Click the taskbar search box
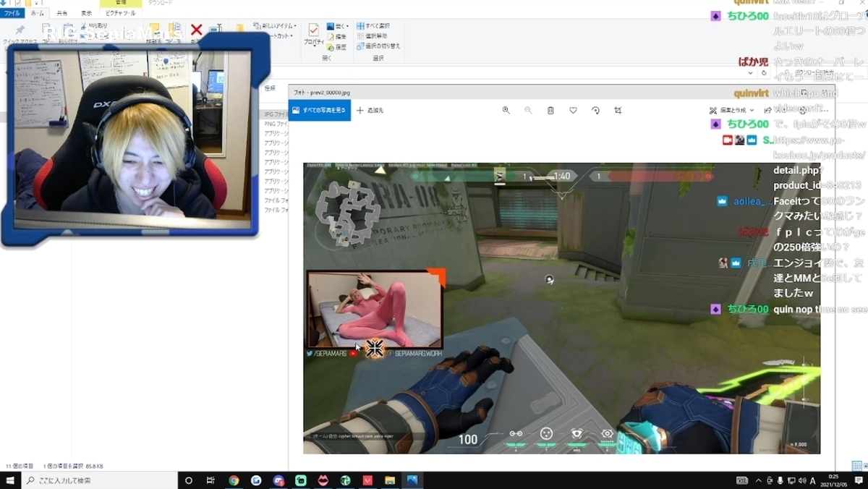 pyautogui.click(x=100, y=480)
